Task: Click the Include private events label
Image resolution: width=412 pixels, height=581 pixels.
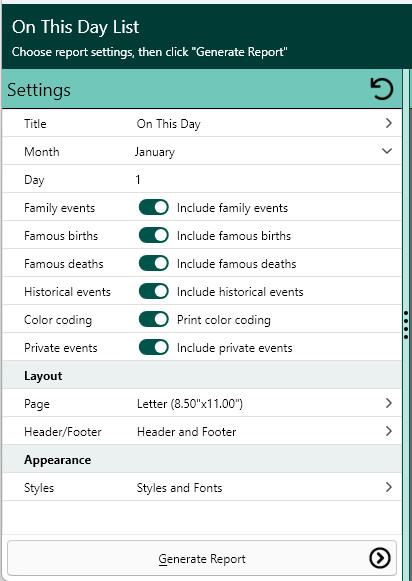Action: 235,348
